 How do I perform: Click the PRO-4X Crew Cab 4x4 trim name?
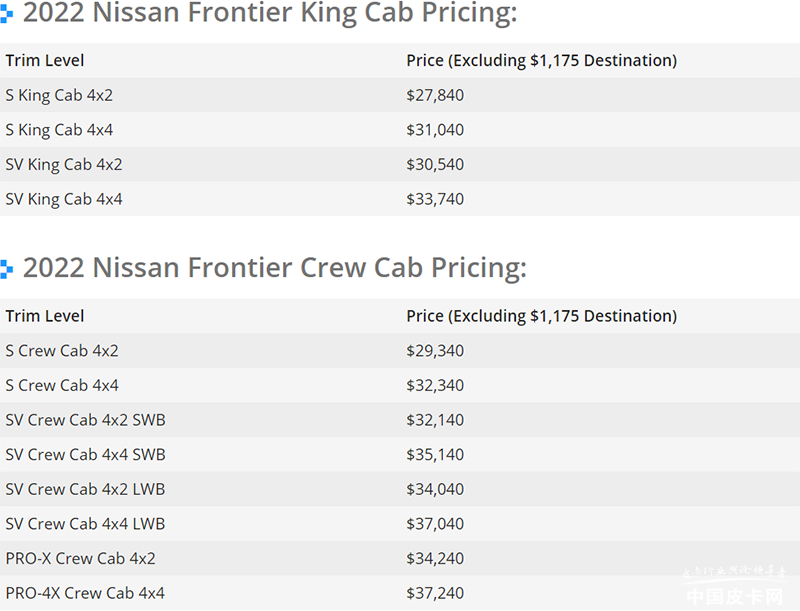85,593
